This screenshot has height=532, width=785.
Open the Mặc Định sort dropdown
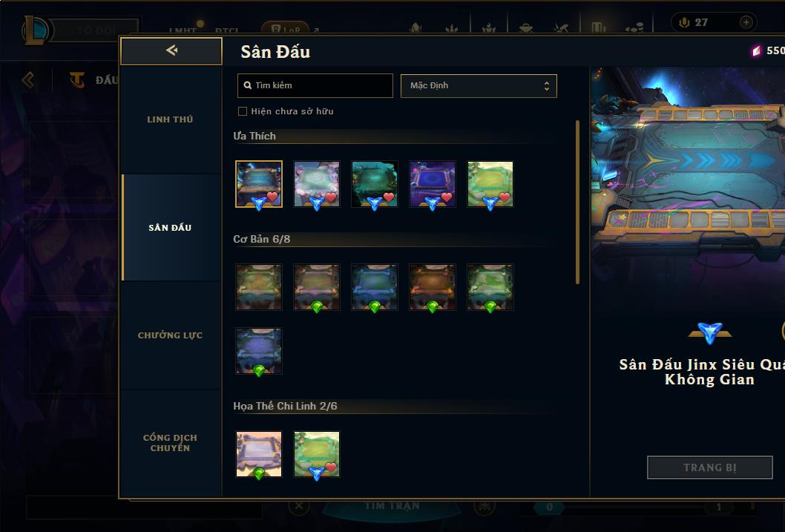click(x=479, y=85)
